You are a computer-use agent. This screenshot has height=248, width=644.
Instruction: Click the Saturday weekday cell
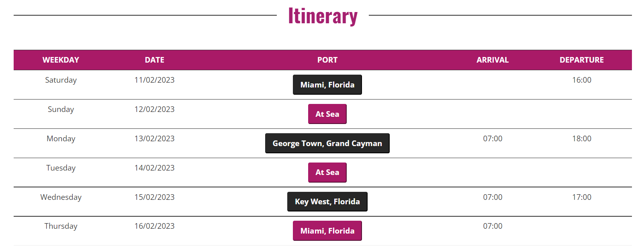(61, 80)
